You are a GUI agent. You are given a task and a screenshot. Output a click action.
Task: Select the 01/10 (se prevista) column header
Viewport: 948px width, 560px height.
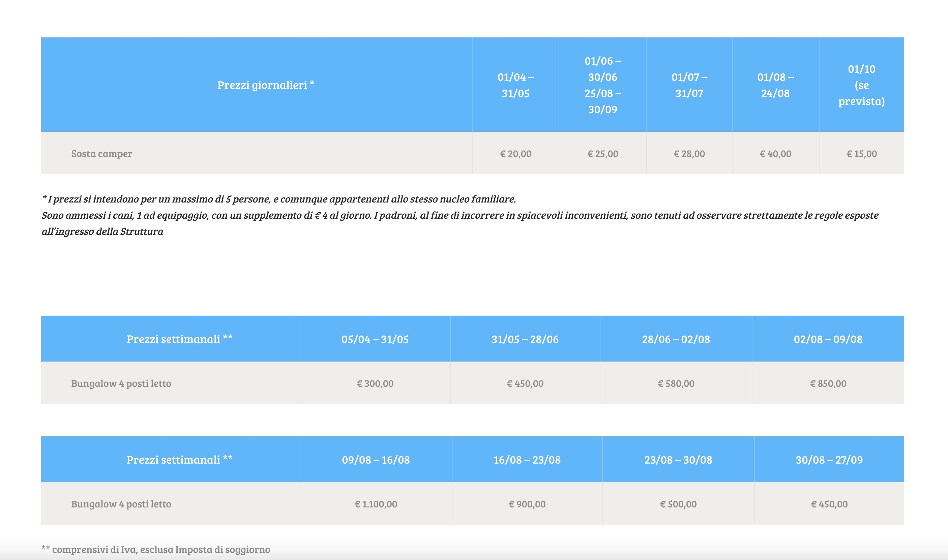pos(861,85)
